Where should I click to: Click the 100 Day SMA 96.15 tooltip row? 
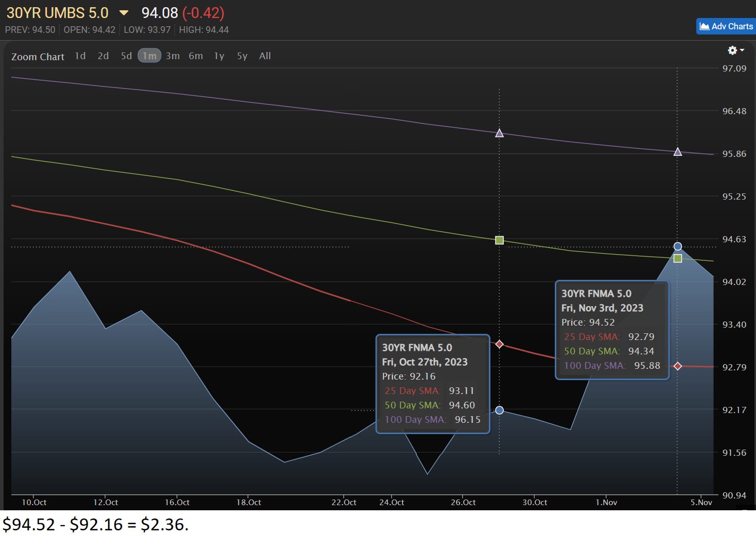(432, 420)
